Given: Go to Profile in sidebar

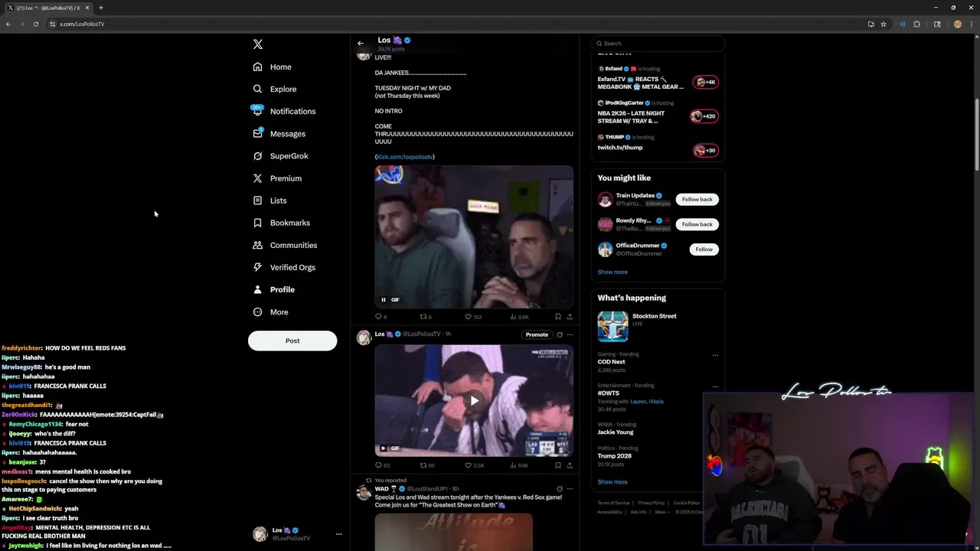Looking at the screenshot, I should click(274, 289).
